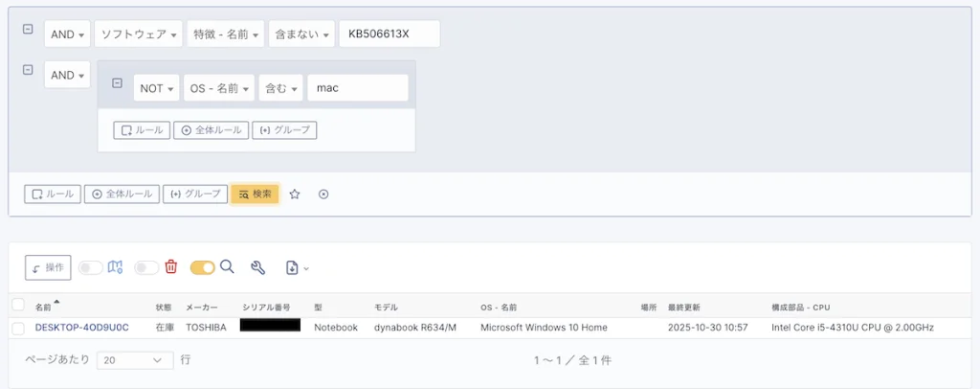Open the DESKTOP-4OD9U0C computer link
Screen dimensions: 980x389
pyautogui.click(x=82, y=328)
